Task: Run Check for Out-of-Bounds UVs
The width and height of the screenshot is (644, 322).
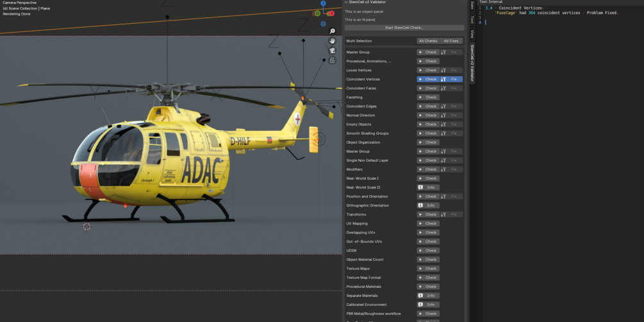Action: [428, 242]
